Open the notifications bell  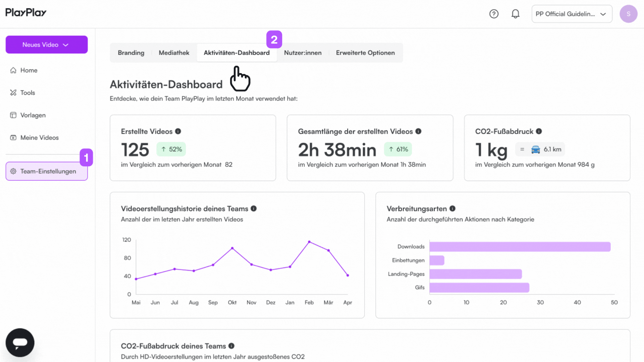pyautogui.click(x=516, y=14)
